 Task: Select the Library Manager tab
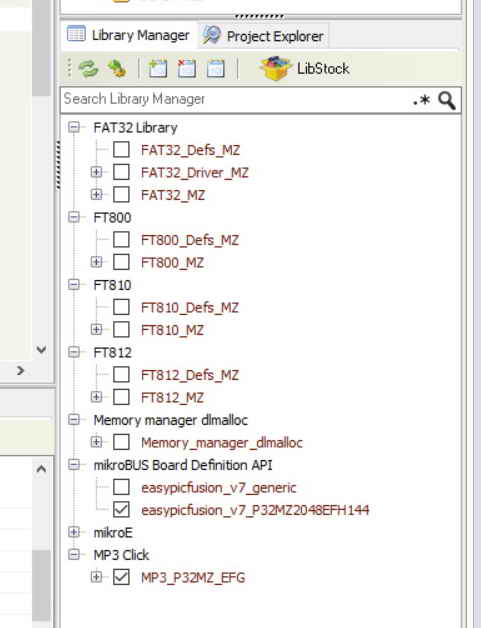pos(129,35)
